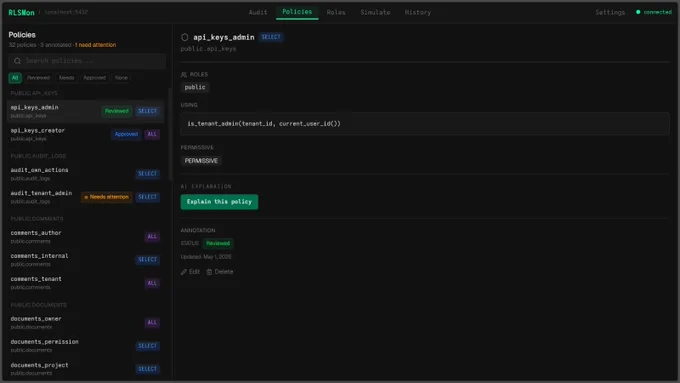The image size is (680, 383).
Task: Click the Approved badge on api_keys_creator
Action: pos(126,134)
